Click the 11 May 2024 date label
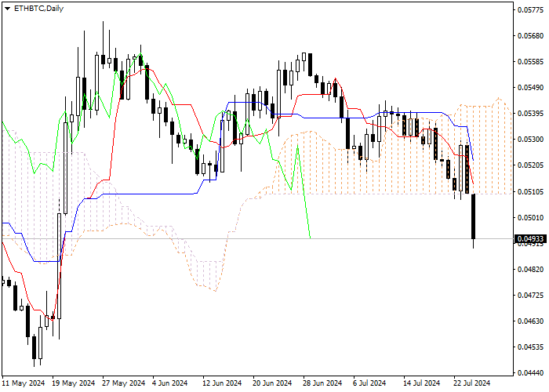The image size is (549, 392). click(x=24, y=383)
